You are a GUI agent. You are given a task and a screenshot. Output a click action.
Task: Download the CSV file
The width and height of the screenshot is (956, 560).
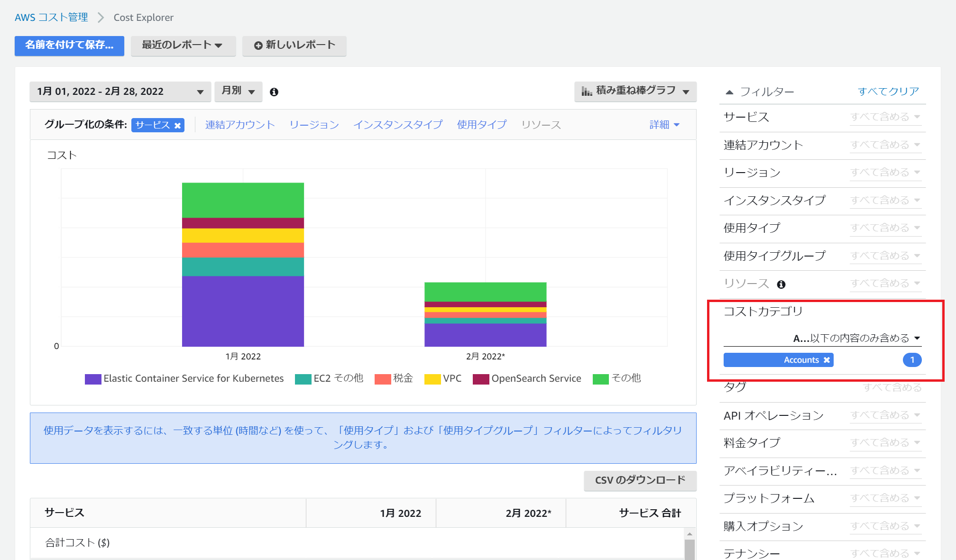(640, 480)
